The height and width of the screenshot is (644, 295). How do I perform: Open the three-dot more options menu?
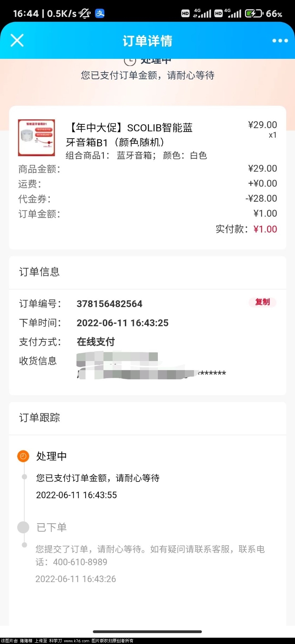point(280,41)
